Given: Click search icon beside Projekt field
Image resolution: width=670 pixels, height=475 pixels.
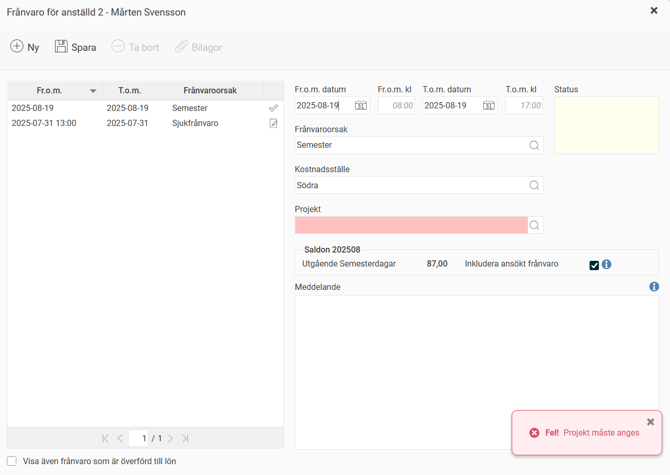Looking at the screenshot, I should (x=534, y=225).
